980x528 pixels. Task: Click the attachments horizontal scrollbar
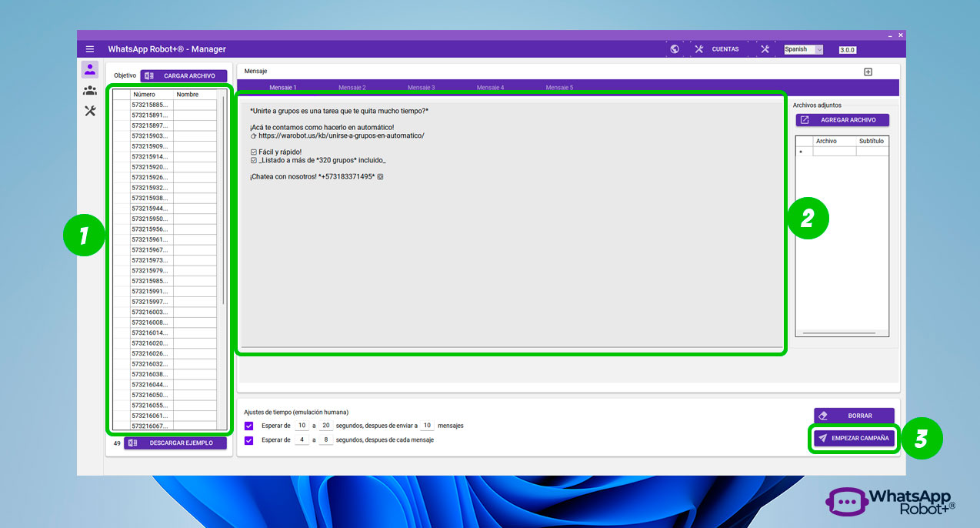pos(839,333)
